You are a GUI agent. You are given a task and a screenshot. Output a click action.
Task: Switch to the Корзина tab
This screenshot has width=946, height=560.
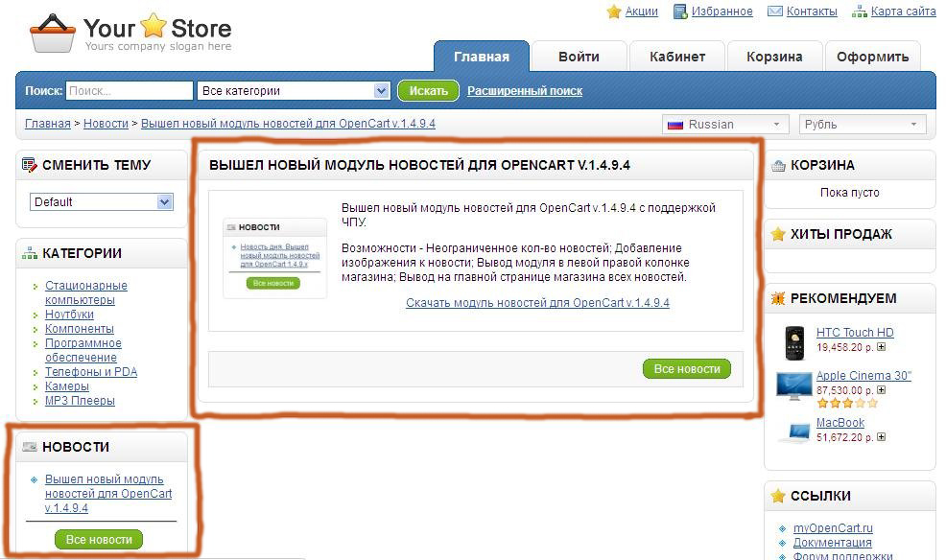(x=774, y=57)
